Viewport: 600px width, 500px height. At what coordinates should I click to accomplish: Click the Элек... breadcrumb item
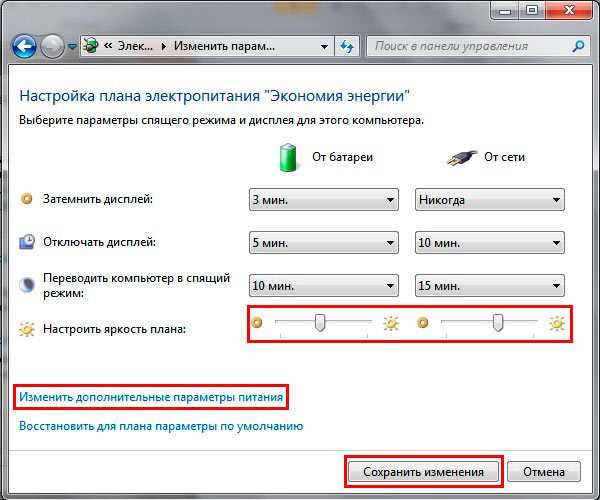135,46
